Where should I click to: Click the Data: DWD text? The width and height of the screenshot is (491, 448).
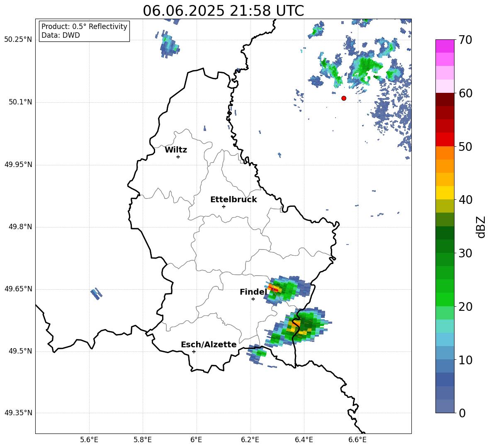pyautogui.click(x=61, y=35)
